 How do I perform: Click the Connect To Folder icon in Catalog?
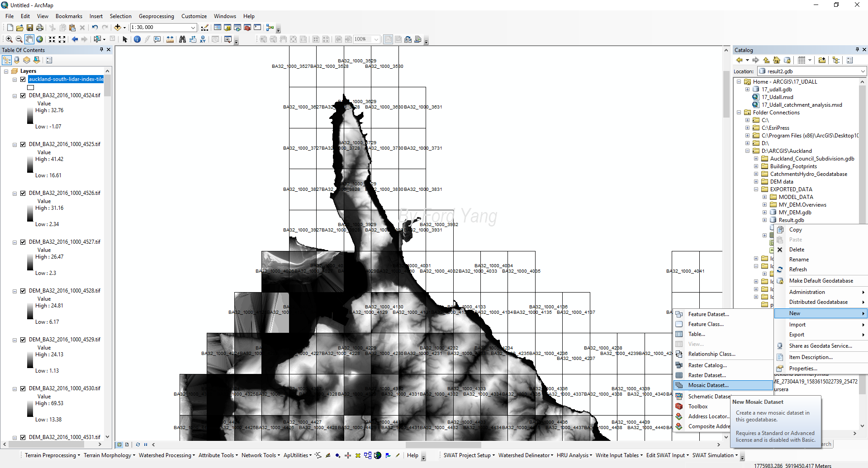pos(822,60)
